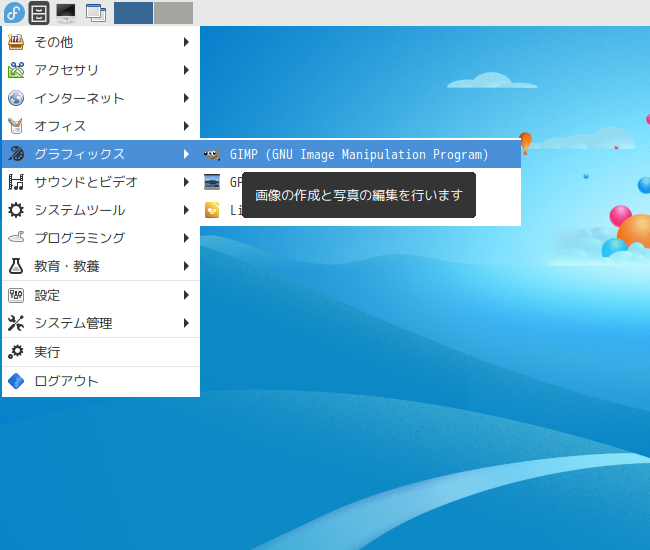Click the グラフィックス submenu arrow
This screenshot has height=550, width=650.
[x=186, y=154]
